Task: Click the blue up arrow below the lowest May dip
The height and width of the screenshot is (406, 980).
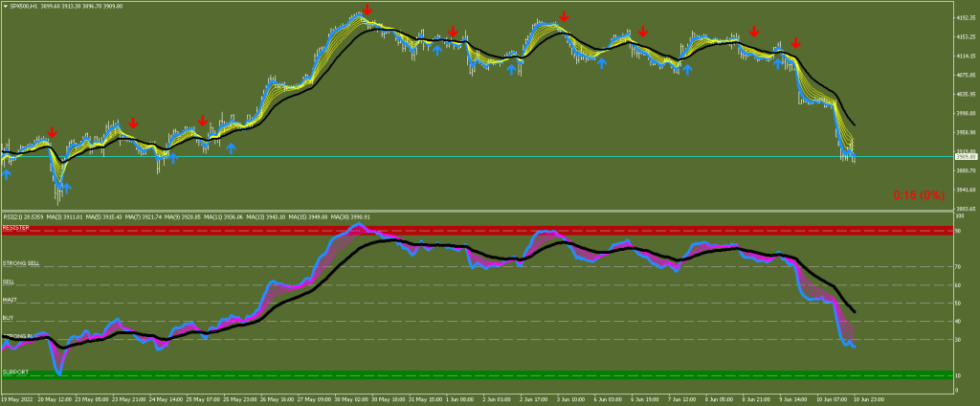Action: click(65, 188)
